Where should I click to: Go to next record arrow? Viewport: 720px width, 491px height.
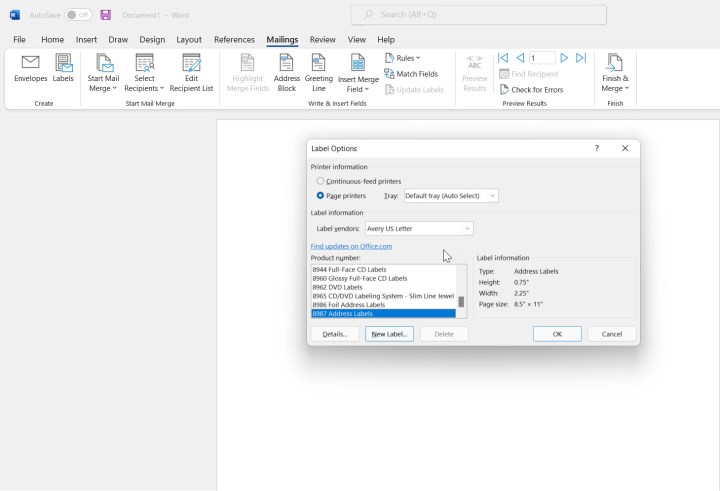(565, 58)
